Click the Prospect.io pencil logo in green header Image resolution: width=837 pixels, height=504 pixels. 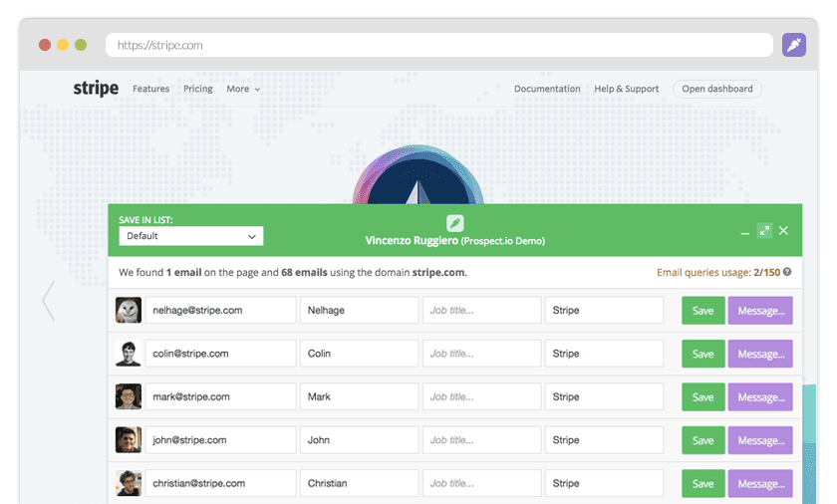[x=454, y=223]
